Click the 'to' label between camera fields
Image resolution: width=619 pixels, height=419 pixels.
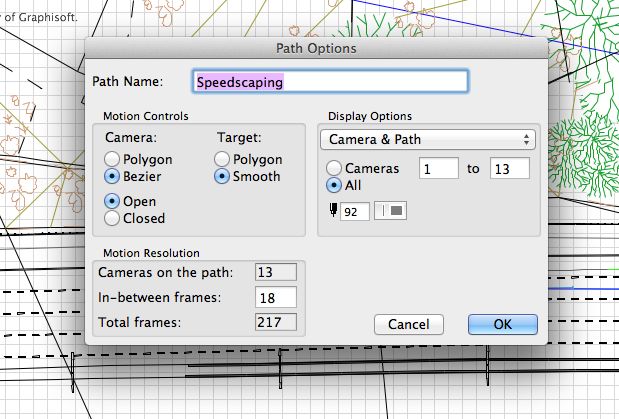pos(473,169)
